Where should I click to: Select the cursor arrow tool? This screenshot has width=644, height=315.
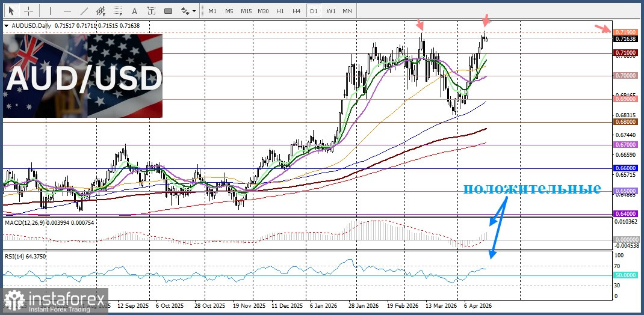coord(11,11)
